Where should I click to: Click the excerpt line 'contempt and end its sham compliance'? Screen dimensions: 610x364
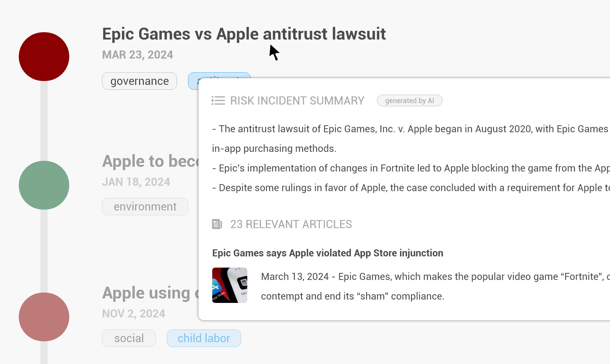[x=353, y=296]
